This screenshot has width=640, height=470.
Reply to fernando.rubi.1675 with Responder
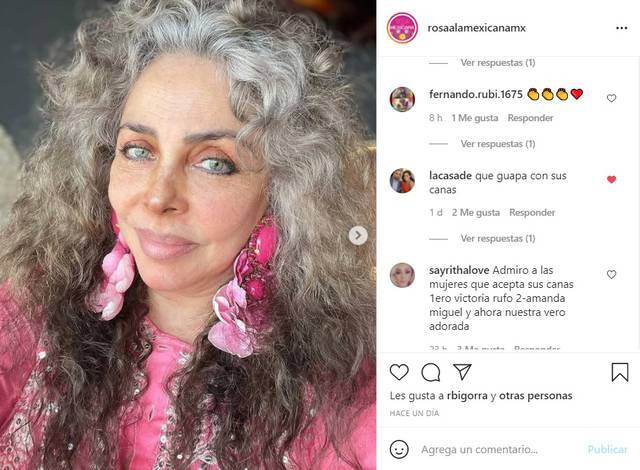[530, 118]
